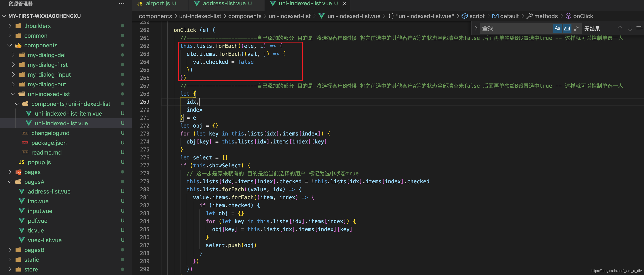
Task: Click the script breadcrumb item
Action: pos(477,16)
